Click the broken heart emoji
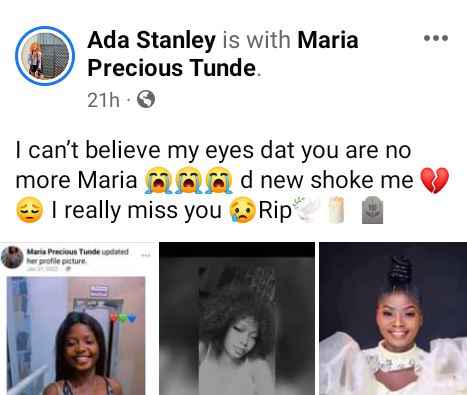467x395 pixels. (x=435, y=180)
